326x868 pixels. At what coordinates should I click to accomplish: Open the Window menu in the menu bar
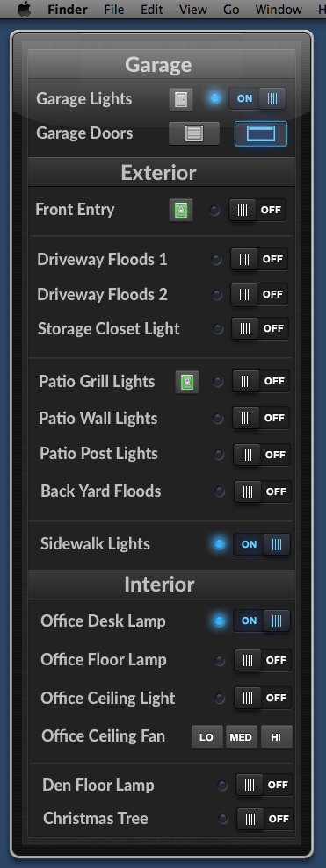coord(279,10)
